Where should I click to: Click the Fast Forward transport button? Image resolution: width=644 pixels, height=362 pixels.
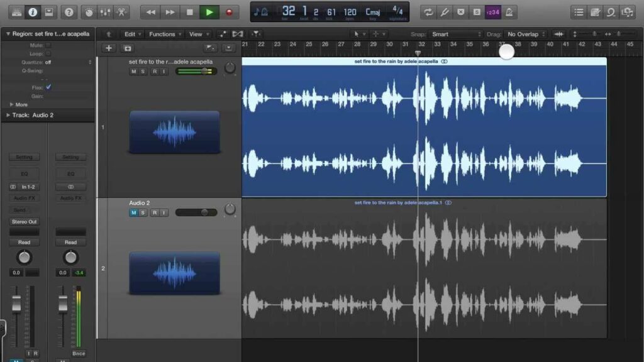170,13
